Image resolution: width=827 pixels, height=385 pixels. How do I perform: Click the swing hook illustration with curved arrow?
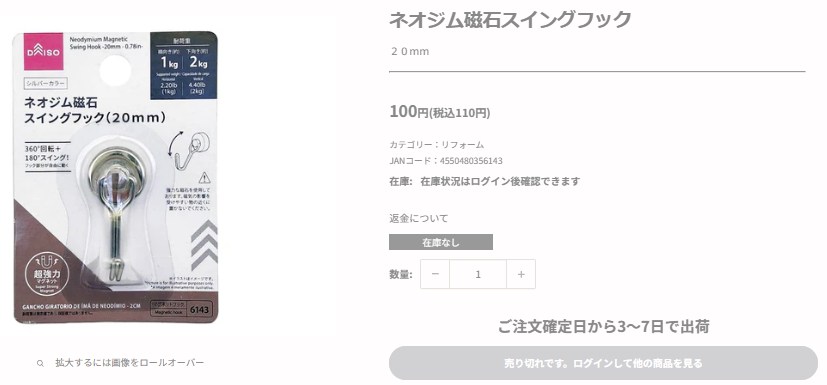coord(190,146)
